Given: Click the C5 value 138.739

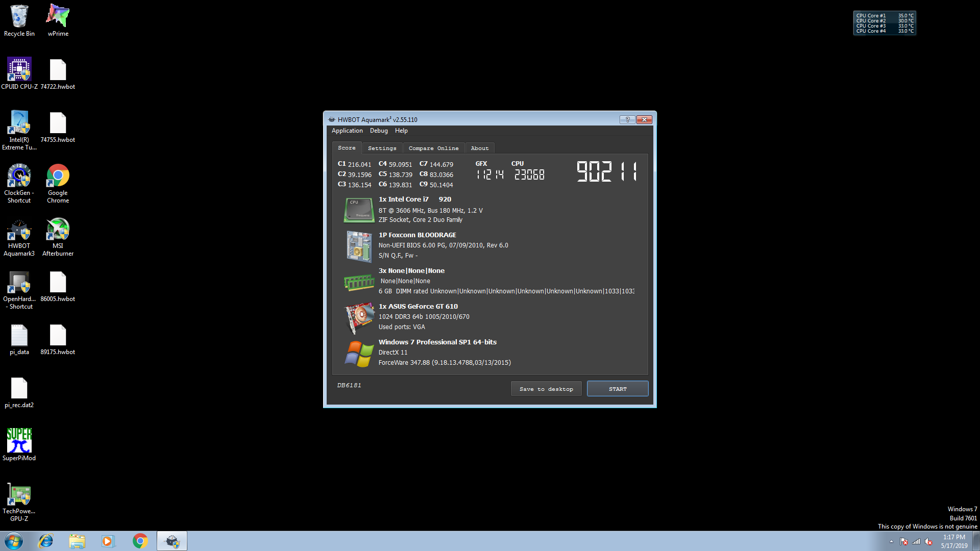Looking at the screenshot, I should (400, 174).
